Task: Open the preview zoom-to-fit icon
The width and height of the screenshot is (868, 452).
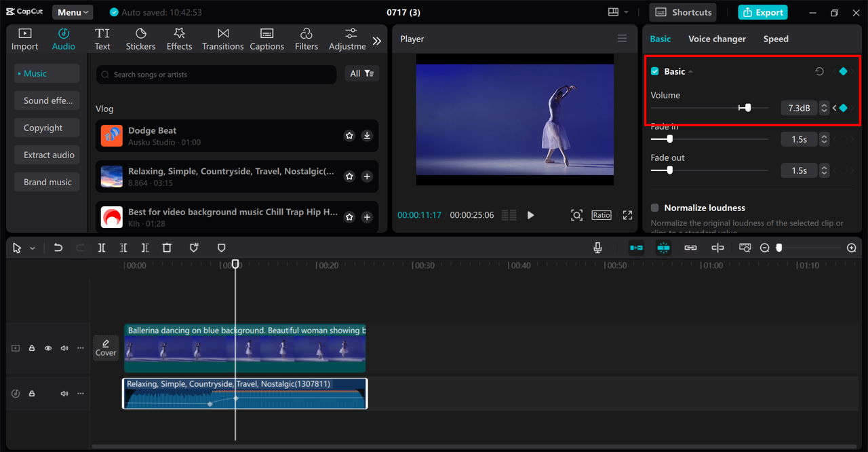Action: point(576,215)
